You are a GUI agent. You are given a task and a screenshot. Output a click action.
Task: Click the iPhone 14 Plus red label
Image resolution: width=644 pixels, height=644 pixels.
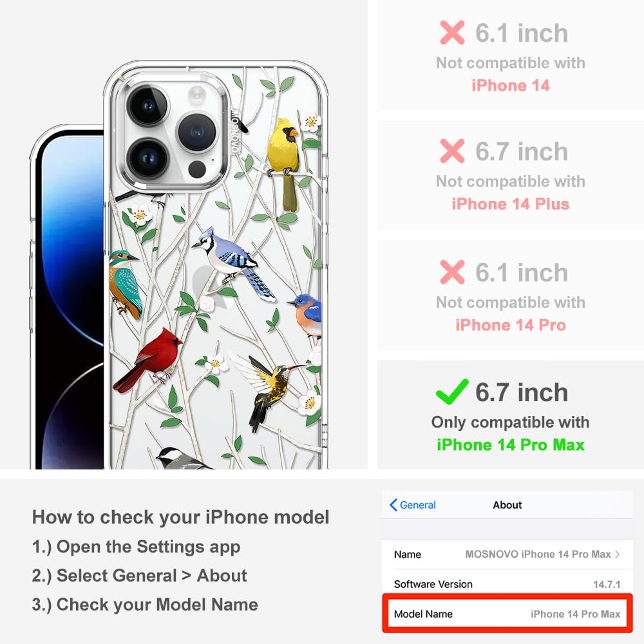[511, 204]
